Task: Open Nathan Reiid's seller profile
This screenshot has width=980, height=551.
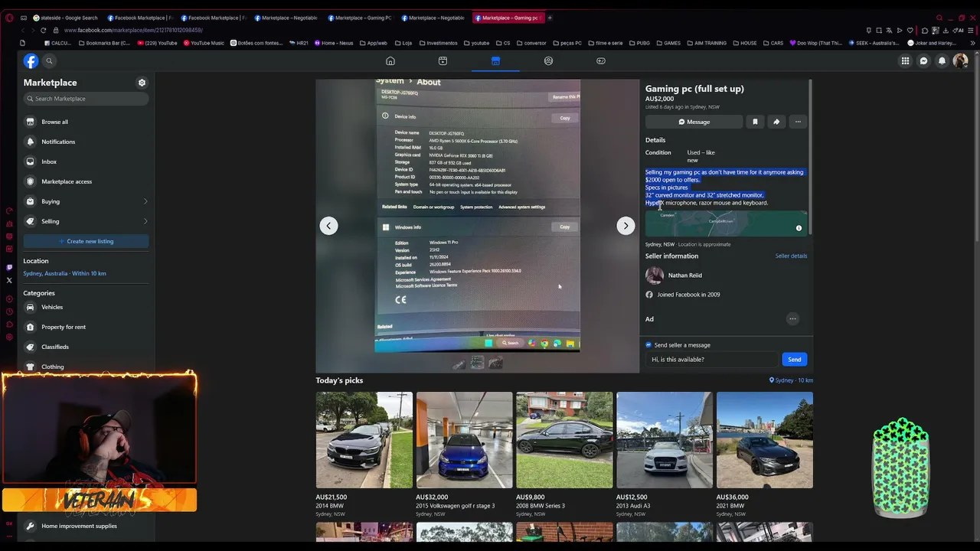Action: (x=684, y=275)
